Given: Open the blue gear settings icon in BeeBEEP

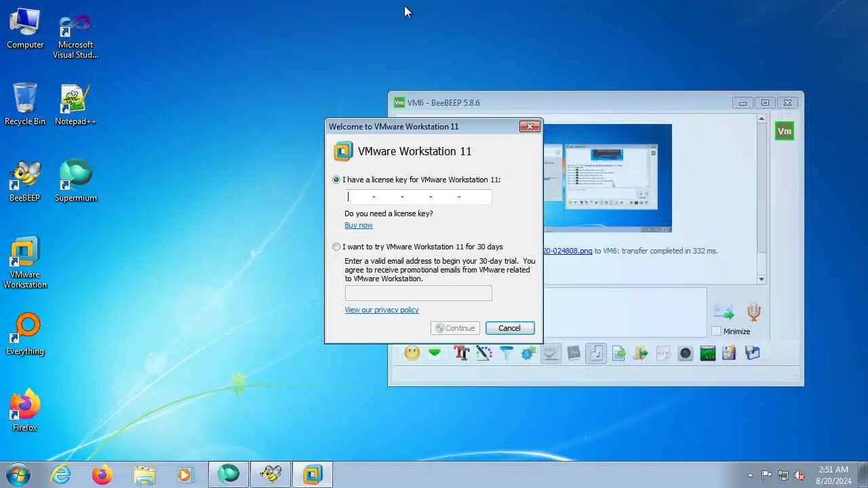Looking at the screenshot, I should pos(528,353).
